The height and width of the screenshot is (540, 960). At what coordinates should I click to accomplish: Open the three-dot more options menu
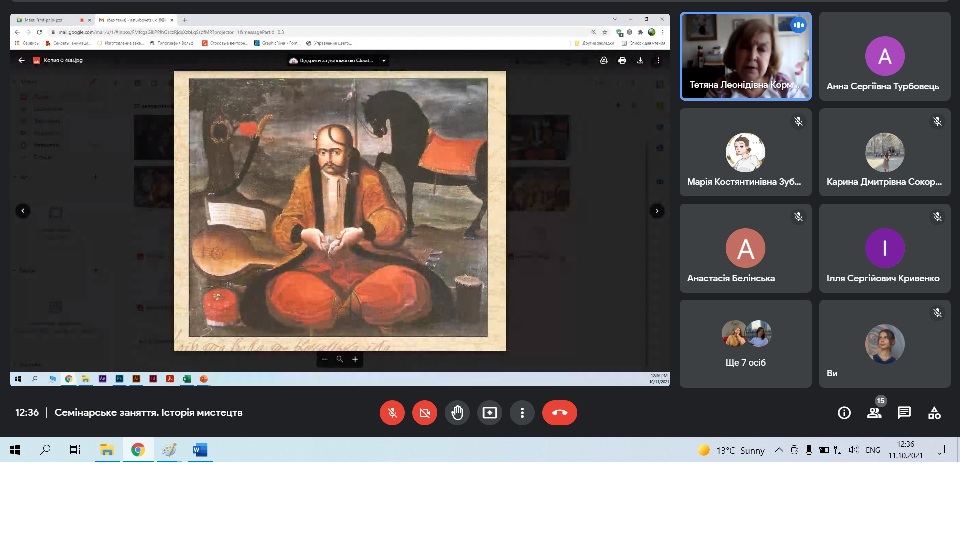coord(521,412)
